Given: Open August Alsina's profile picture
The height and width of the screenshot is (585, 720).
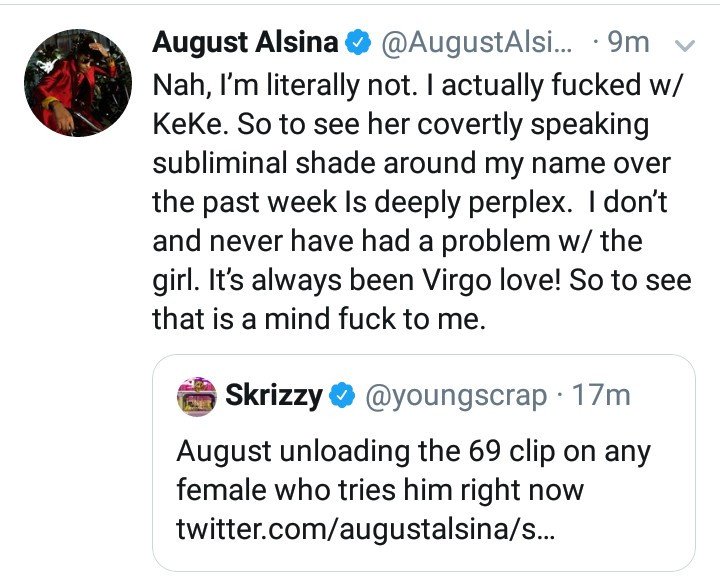Looking at the screenshot, I should pyautogui.click(x=78, y=83).
